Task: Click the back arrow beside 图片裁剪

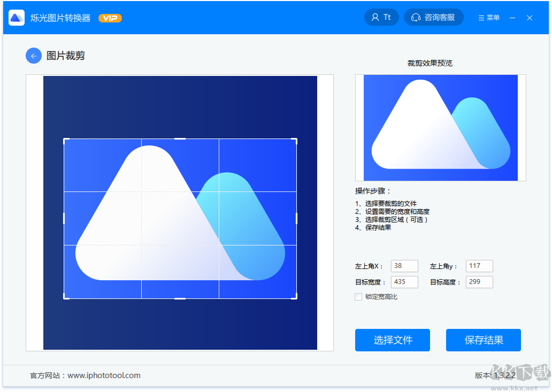Action: click(33, 56)
